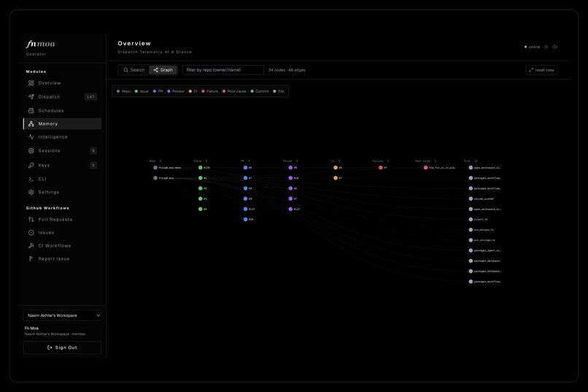This screenshot has width=588, height=392.
Task: Toggle the Root cause legend filter
Action: (x=234, y=91)
